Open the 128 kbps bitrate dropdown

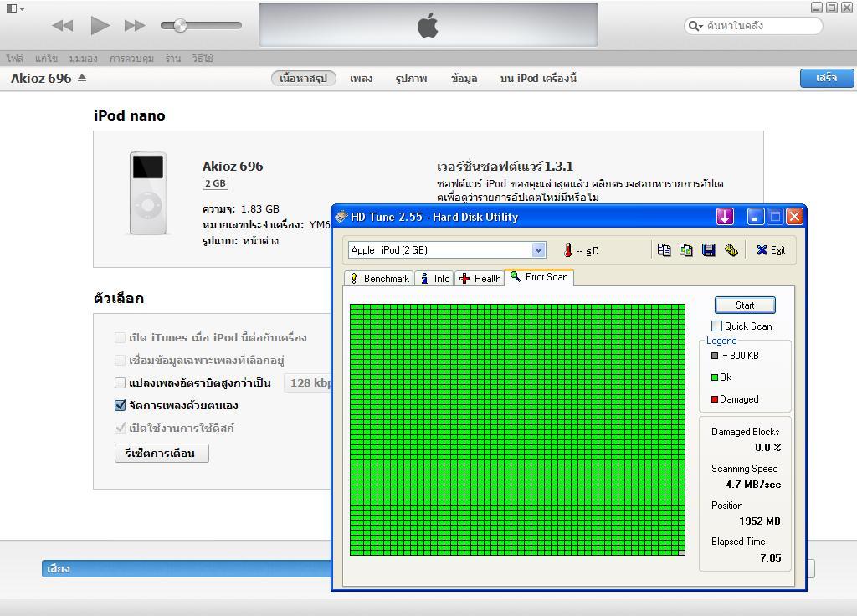click(x=309, y=382)
